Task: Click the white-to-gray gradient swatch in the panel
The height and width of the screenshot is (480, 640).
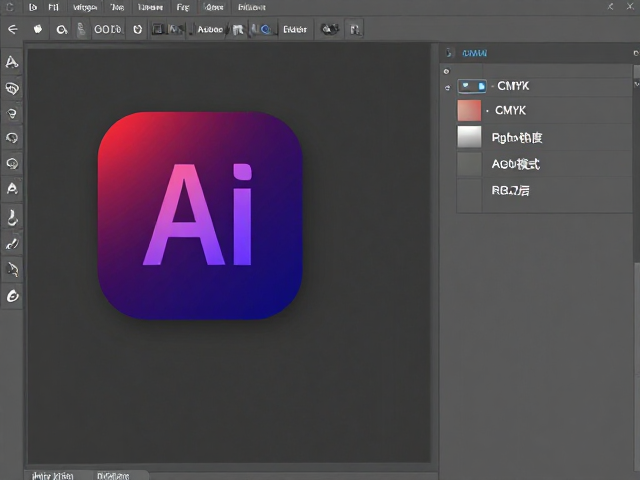Action: coord(469,136)
